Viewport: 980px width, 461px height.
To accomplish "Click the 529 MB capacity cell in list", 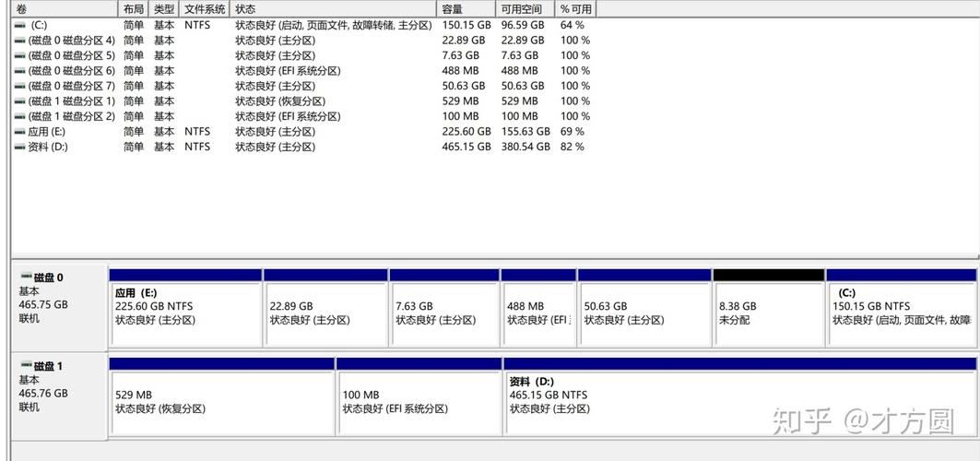I will pos(461,101).
